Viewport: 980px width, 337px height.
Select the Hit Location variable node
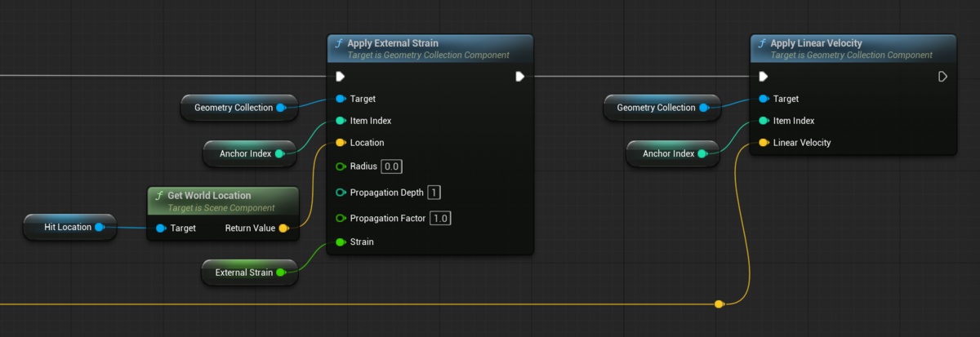tap(69, 227)
